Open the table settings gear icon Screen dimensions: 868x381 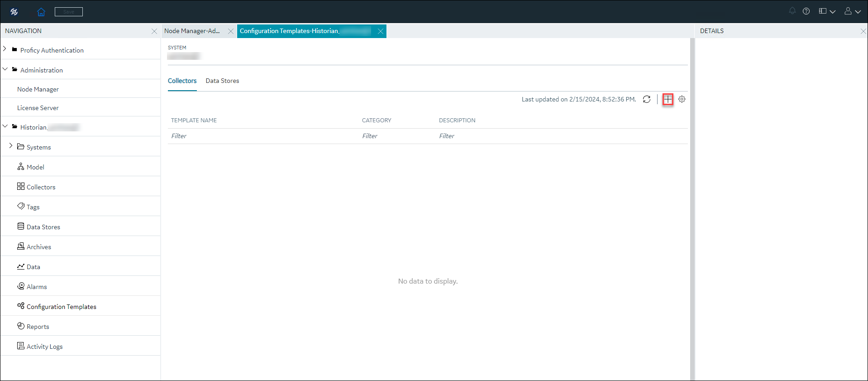click(x=682, y=99)
